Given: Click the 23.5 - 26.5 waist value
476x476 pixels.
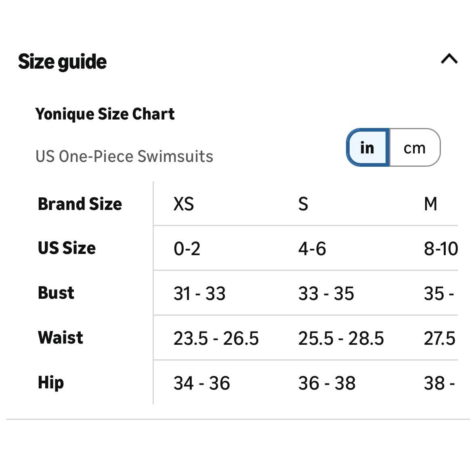Looking at the screenshot, I should coord(216,338).
